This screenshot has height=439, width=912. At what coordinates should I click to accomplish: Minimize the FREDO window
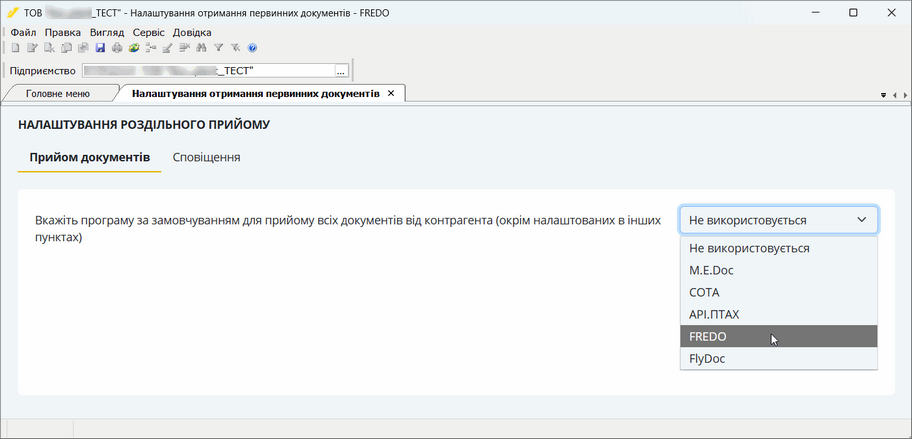point(814,13)
